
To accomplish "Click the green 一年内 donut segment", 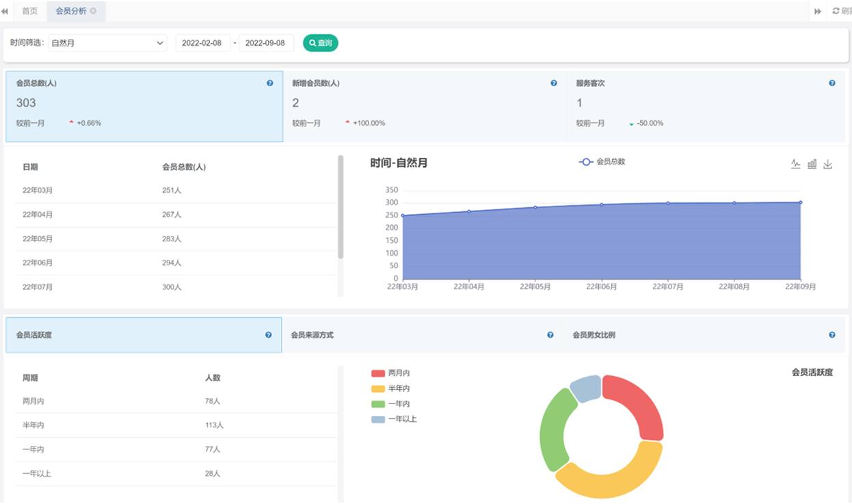I will tap(552, 429).
